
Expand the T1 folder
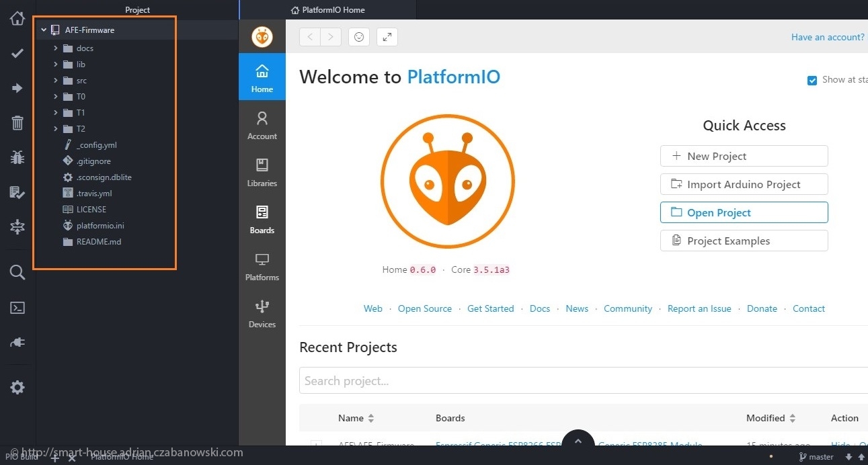(x=56, y=113)
